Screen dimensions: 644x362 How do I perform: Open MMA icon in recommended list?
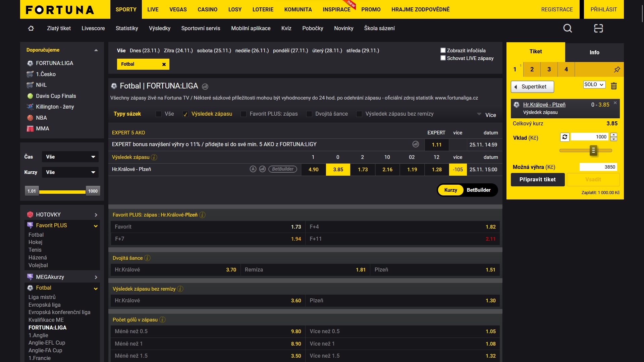30,129
